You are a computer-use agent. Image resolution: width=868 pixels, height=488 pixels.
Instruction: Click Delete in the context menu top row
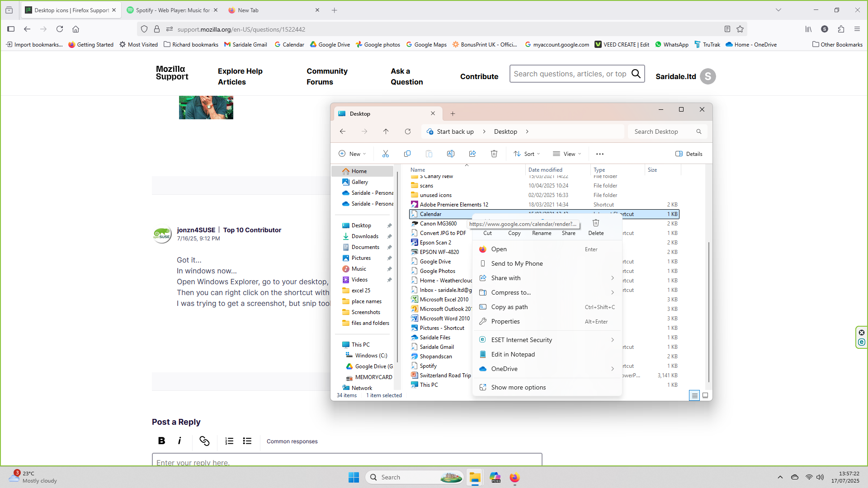tap(596, 227)
